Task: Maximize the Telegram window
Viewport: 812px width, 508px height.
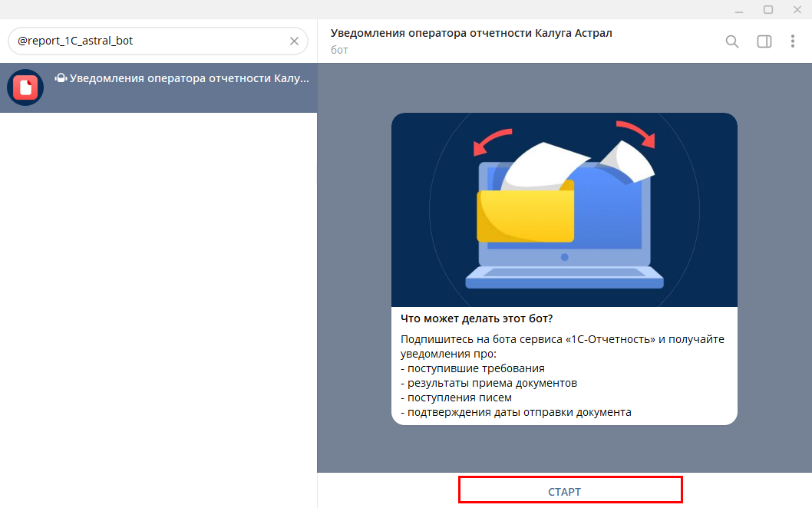Action: pos(768,10)
